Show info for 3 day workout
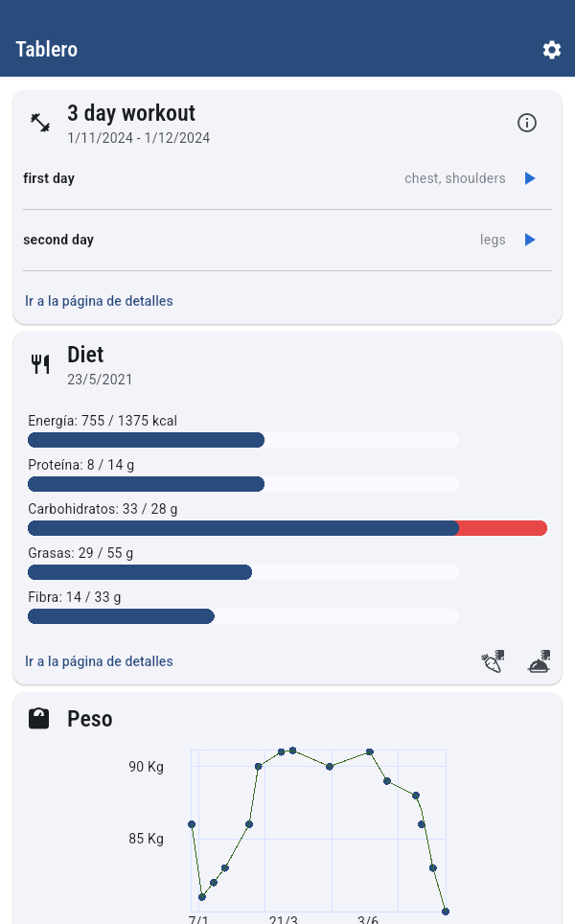The height and width of the screenshot is (924, 575). pyautogui.click(x=527, y=123)
